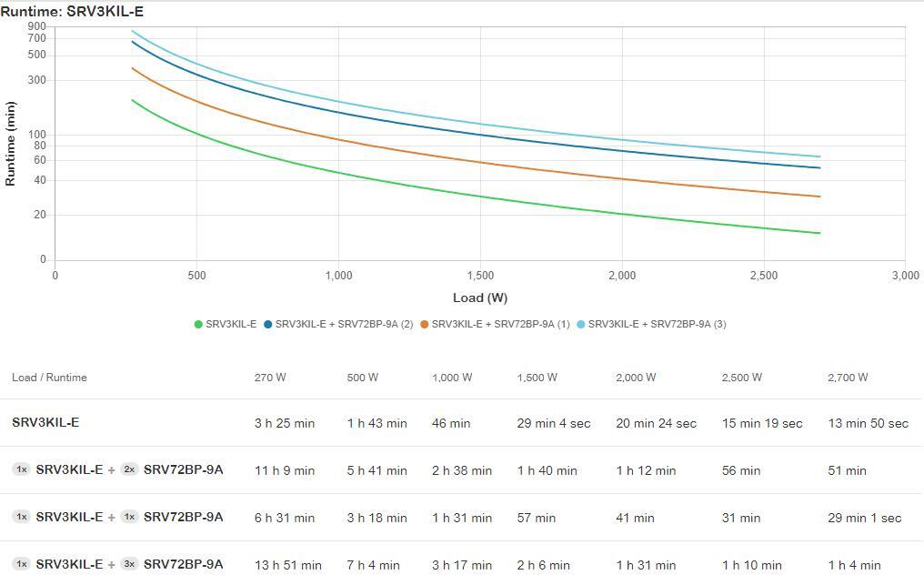This screenshot has width=924, height=575.
Task: Click the standalone SRV3KIL-E row label
Action: tap(45, 422)
